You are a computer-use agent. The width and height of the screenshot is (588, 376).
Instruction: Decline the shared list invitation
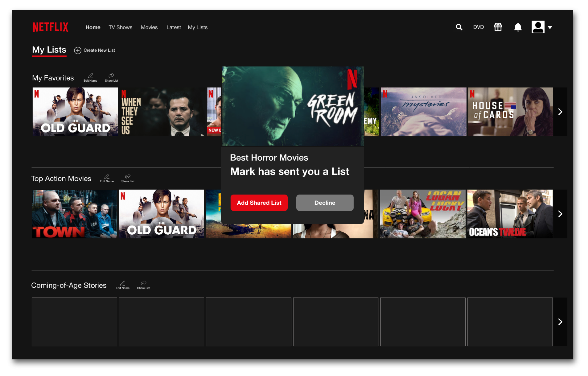[325, 203]
